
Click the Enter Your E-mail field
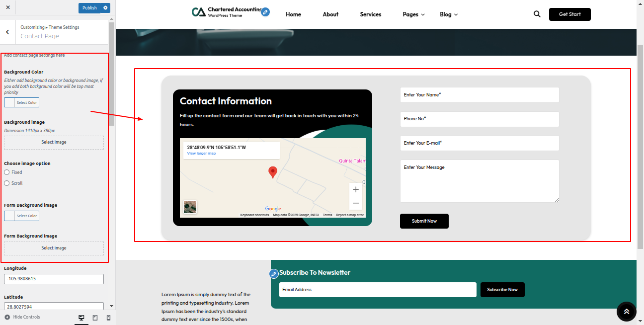[x=479, y=143]
